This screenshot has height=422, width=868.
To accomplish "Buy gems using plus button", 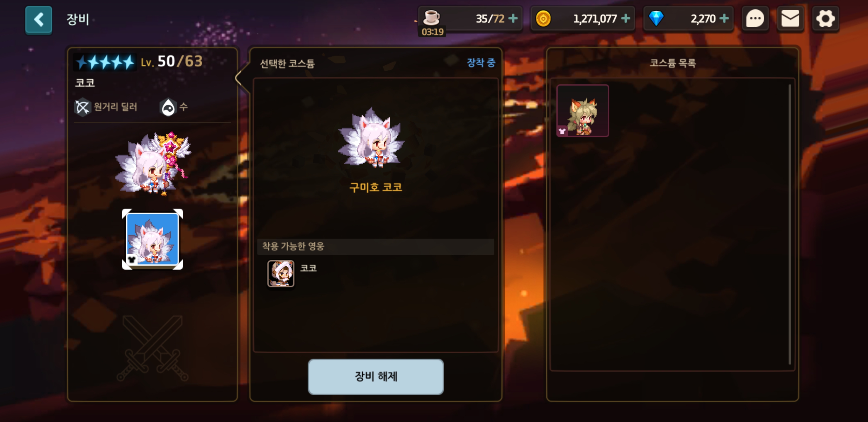I will coord(724,18).
